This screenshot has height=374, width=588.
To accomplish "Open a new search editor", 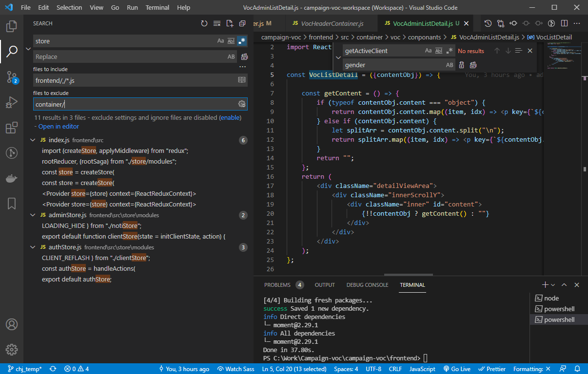I will pyautogui.click(x=230, y=23).
